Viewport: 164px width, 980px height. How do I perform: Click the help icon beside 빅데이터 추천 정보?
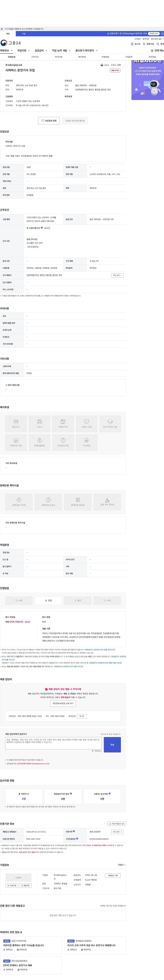click(x=21, y=932)
